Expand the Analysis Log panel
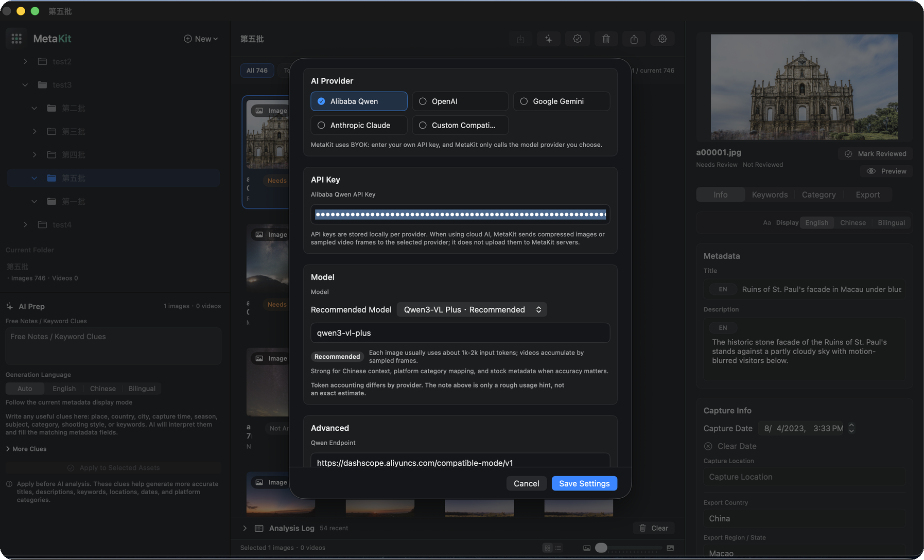This screenshot has width=924, height=560. tap(245, 528)
